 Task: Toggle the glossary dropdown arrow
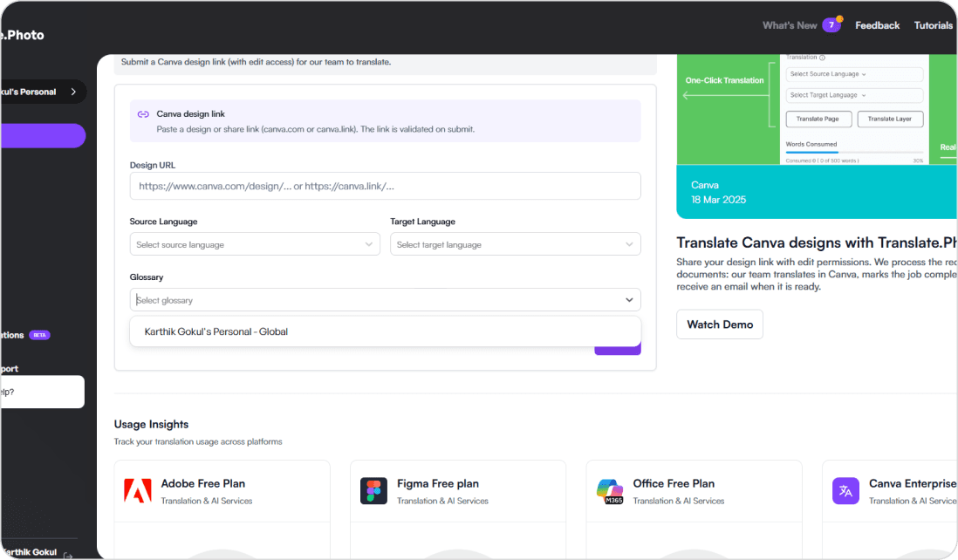pos(629,300)
